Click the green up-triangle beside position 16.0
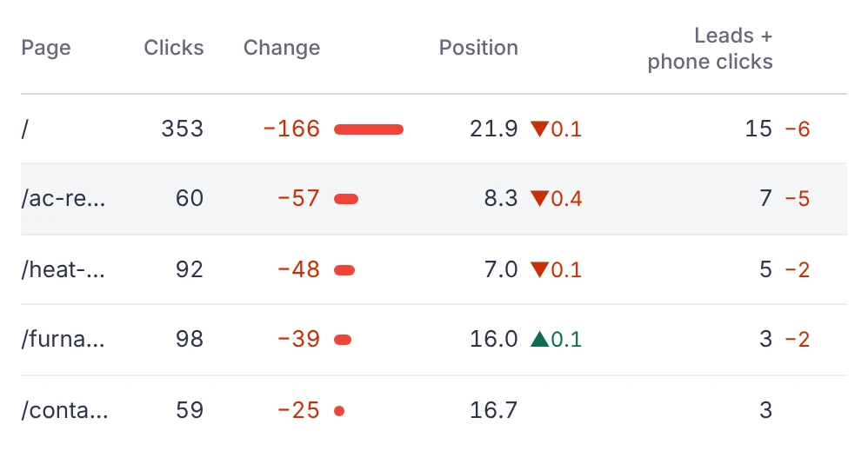868x464 pixels. (x=539, y=339)
